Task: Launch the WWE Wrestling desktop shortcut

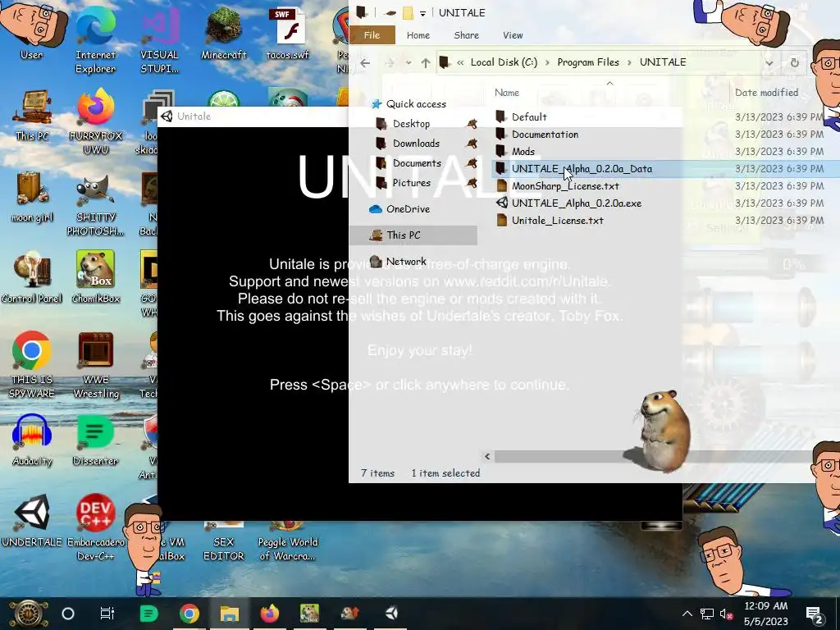Action: [x=95, y=365]
